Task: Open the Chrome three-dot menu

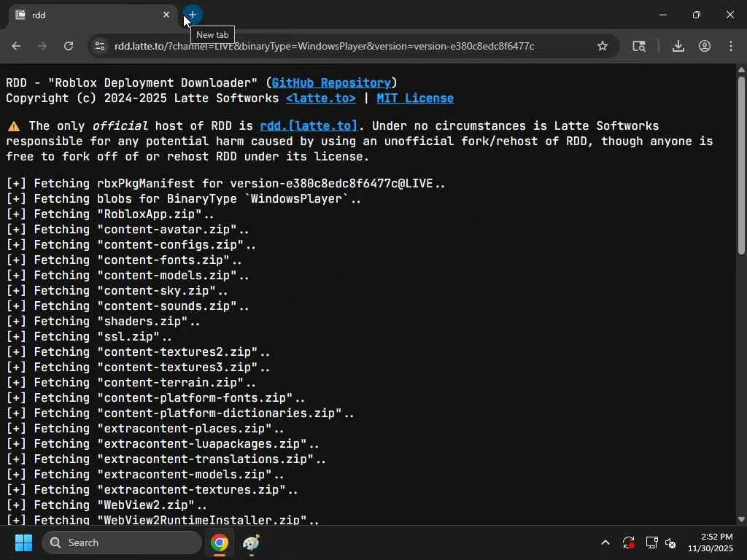Action: tap(731, 46)
